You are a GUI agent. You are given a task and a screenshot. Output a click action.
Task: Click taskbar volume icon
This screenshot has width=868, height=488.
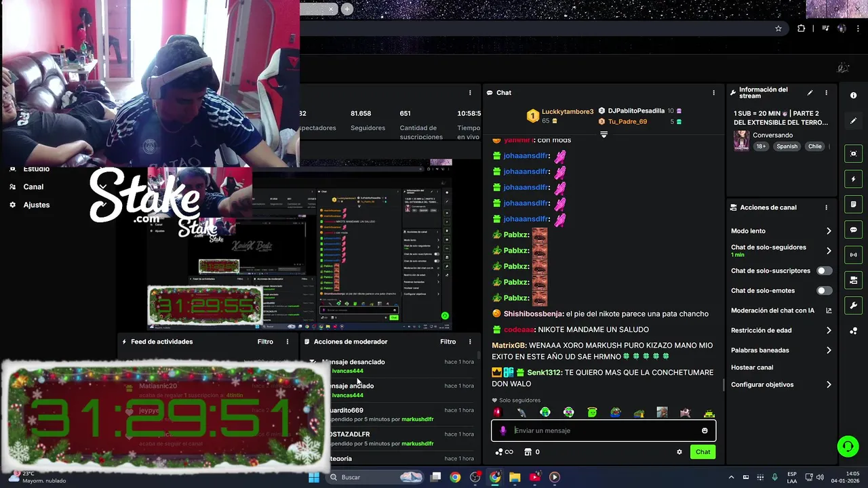tap(820, 477)
